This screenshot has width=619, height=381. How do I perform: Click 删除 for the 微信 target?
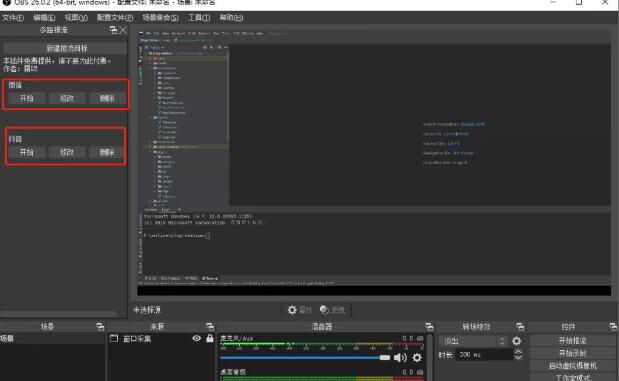pos(107,98)
